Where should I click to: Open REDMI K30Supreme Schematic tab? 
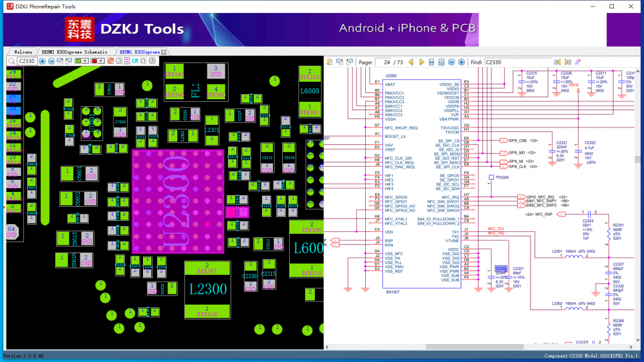(76, 52)
